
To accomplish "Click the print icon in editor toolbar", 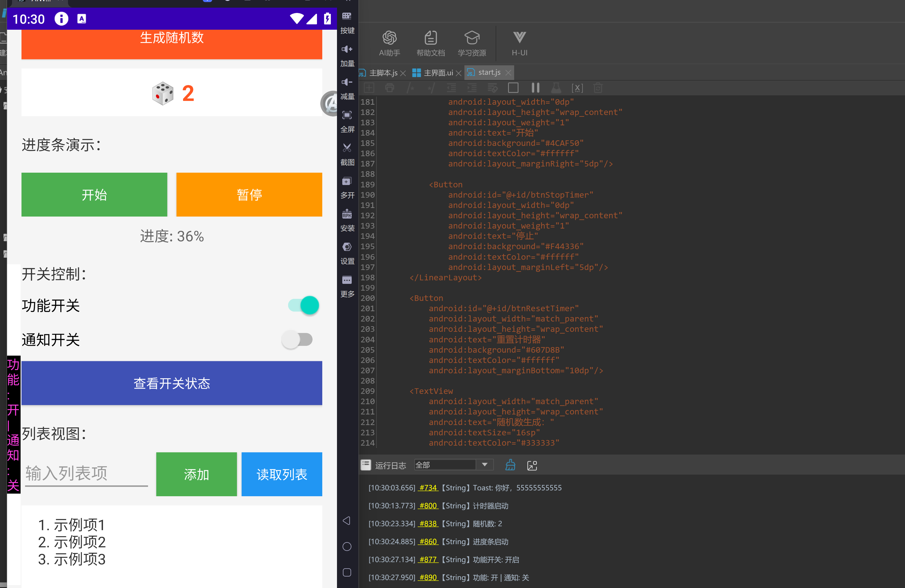I will click(x=389, y=88).
